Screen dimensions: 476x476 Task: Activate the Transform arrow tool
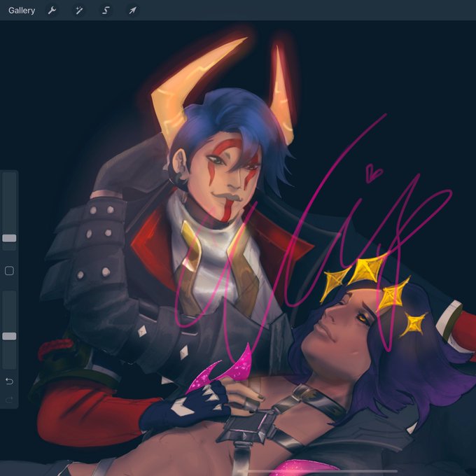[132, 10]
